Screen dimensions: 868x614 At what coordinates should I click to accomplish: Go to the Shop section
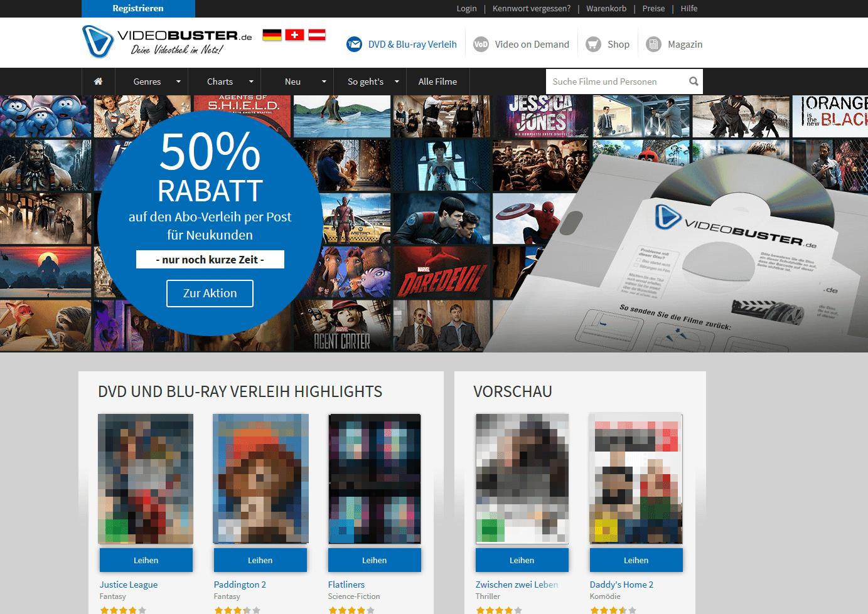pos(618,45)
